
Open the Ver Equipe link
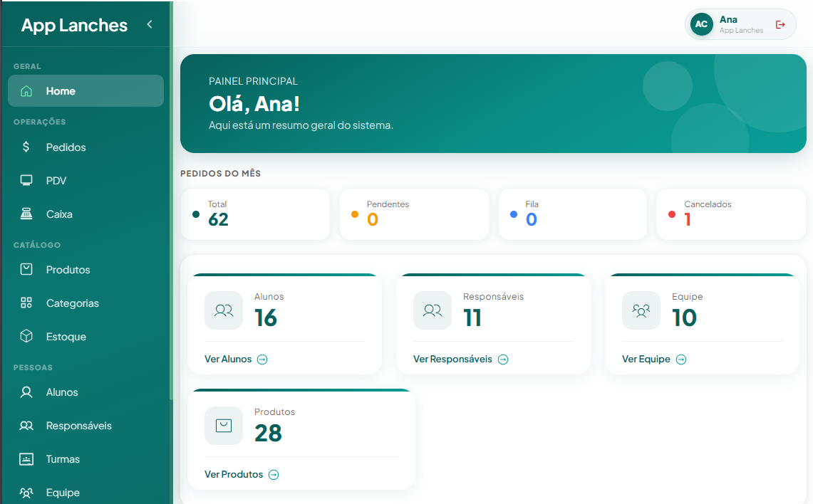654,359
